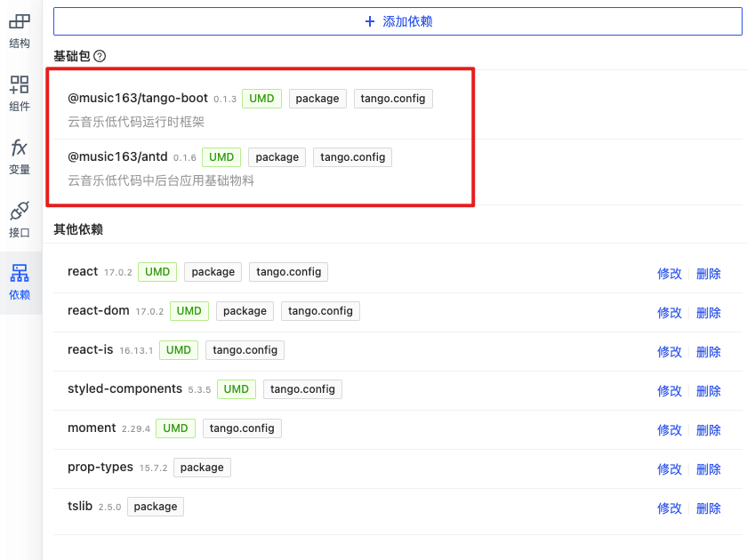Click 删除 for react-is

click(709, 352)
